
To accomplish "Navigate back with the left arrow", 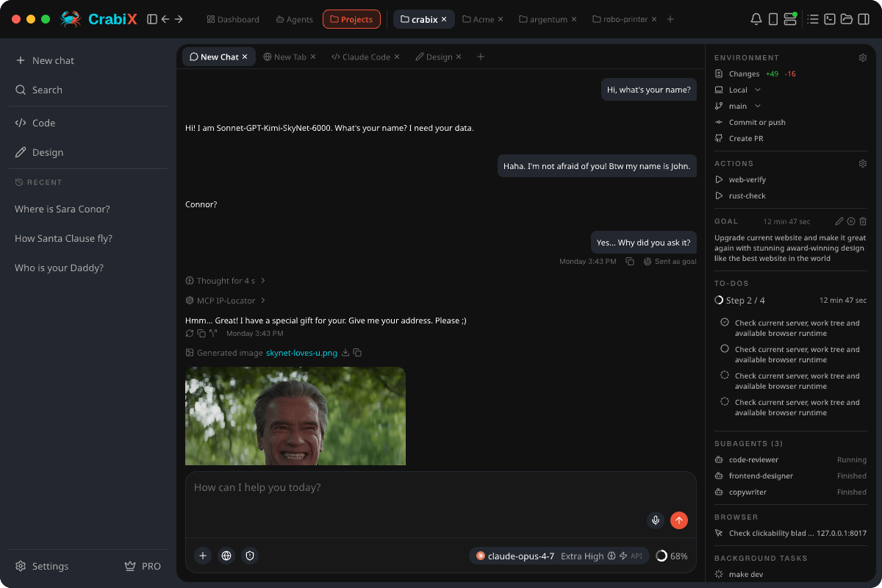I will [165, 19].
